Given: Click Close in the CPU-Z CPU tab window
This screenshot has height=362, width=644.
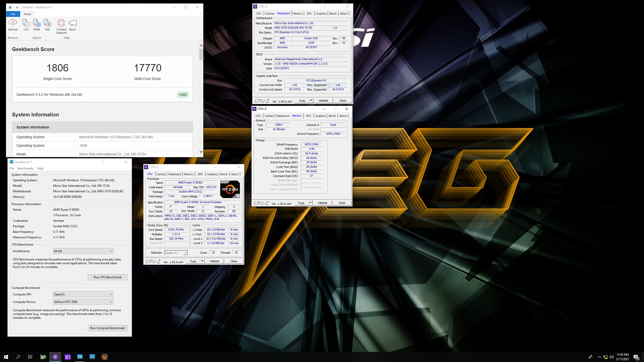Looking at the screenshot, I should point(234,261).
